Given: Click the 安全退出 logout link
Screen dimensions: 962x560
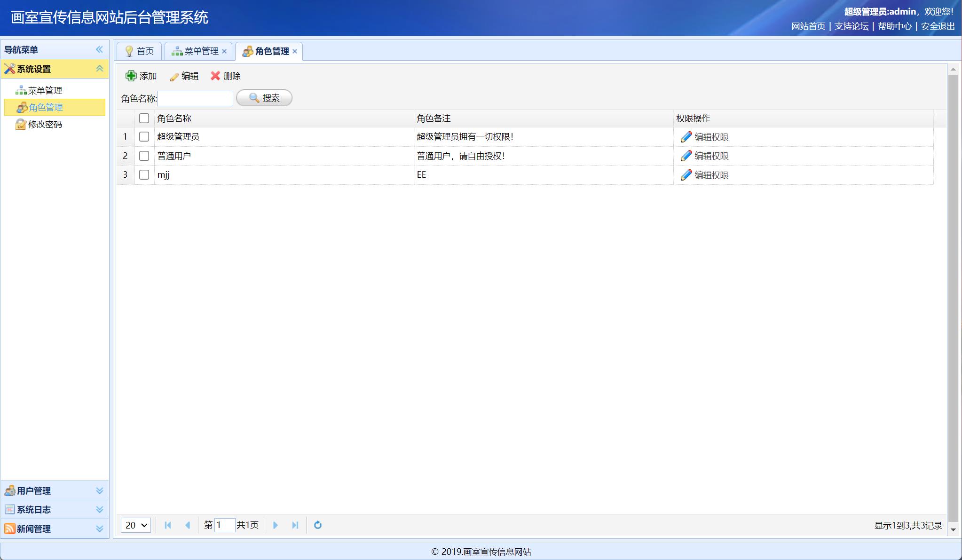Looking at the screenshot, I should tap(938, 26).
